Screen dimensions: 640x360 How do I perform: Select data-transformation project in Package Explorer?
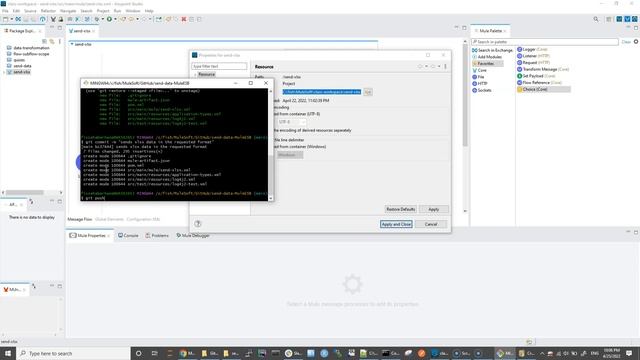coord(31,48)
